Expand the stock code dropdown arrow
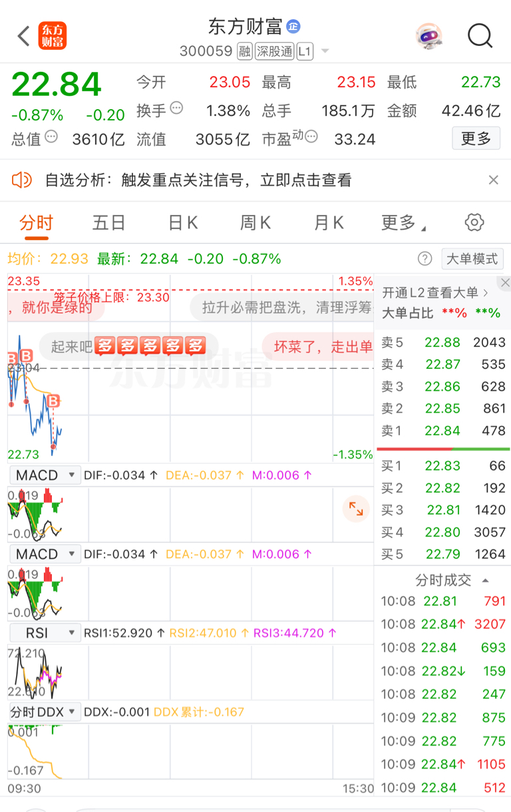 coord(325,51)
